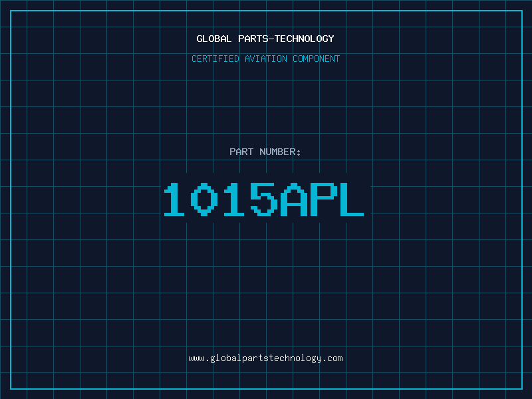The height and width of the screenshot is (399, 532).
Task: Click the leading digit 1 of 1015APL
Action: [x=174, y=199]
